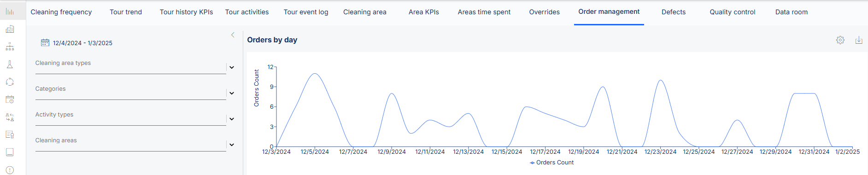Expand the Cleaning areas dropdown
This screenshot has height=175, width=868.
[232, 145]
